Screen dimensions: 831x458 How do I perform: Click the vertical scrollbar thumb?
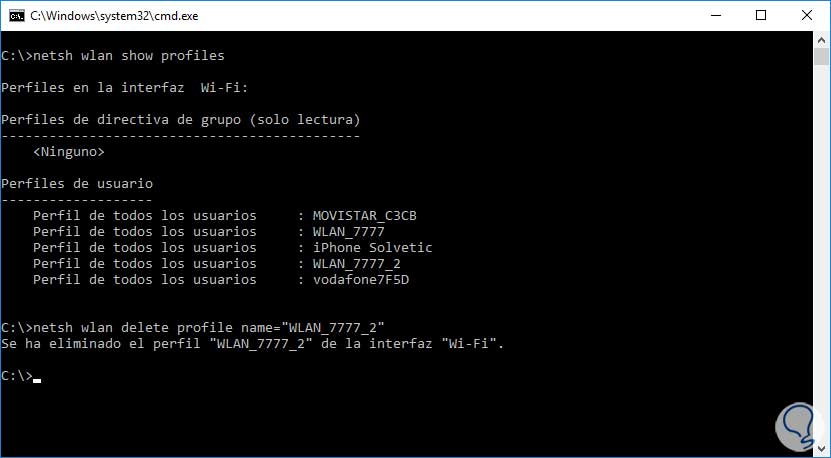click(822, 55)
